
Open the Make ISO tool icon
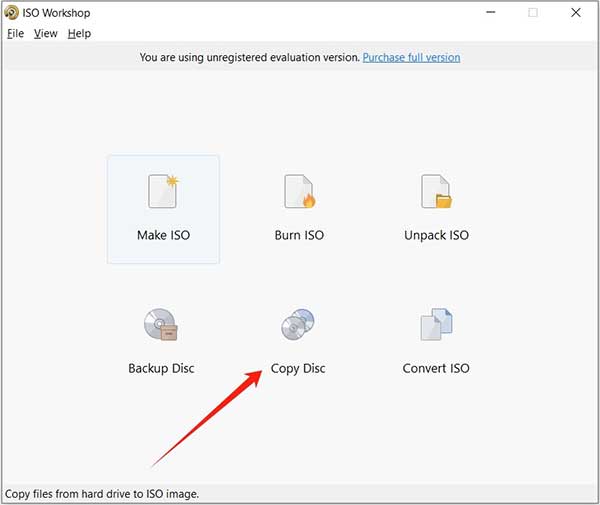(x=163, y=191)
